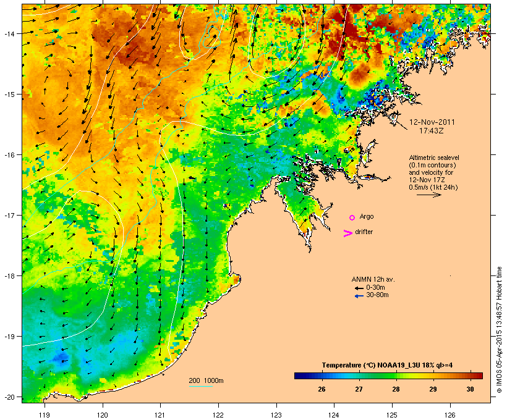Click the longitude axis label '122'

click(x=218, y=415)
